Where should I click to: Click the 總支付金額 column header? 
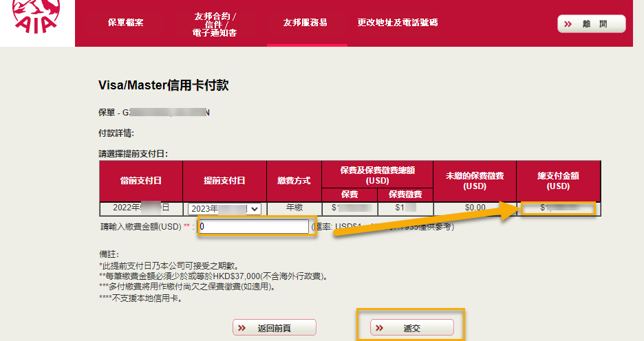click(x=558, y=181)
